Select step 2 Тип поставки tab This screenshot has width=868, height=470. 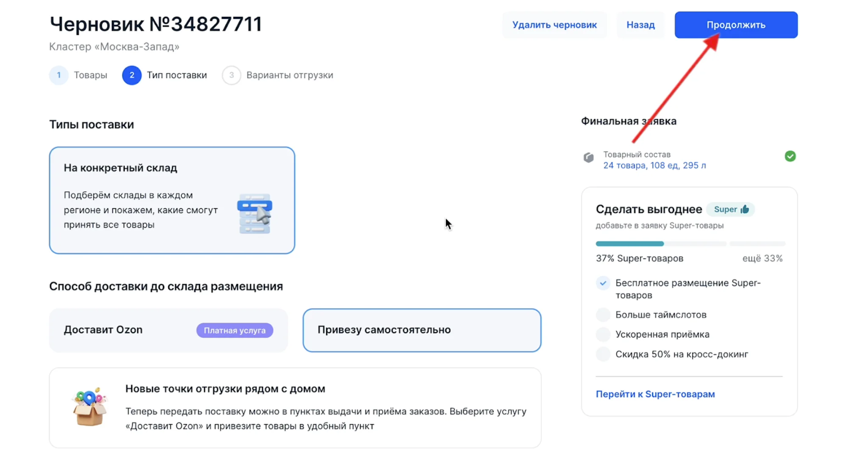click(x=165, y=75)
